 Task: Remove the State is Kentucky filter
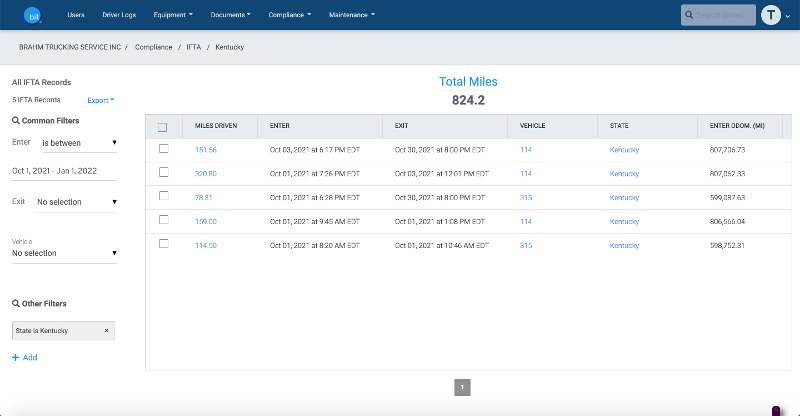[107, 329]
